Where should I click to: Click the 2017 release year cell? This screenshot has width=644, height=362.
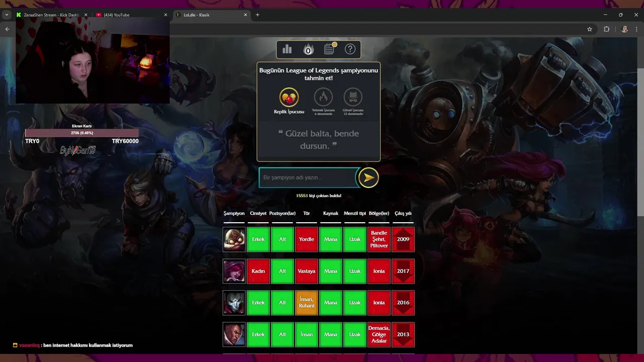(403, 271)
